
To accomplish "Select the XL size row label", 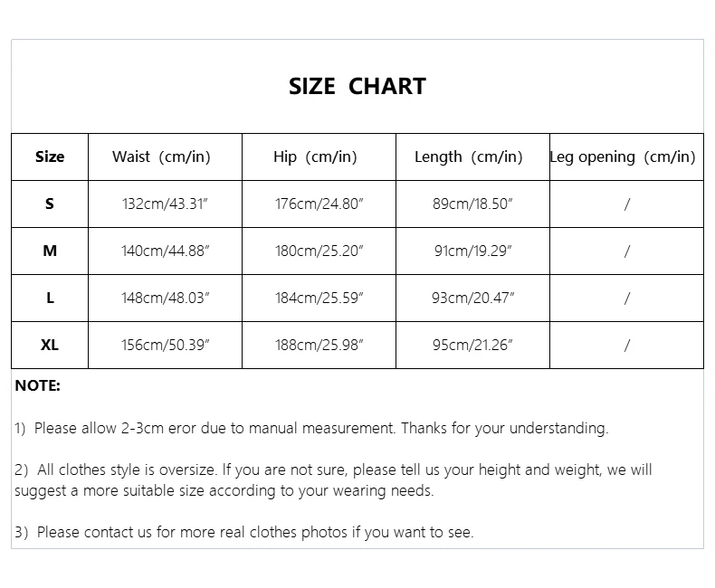I will point(50,345).
